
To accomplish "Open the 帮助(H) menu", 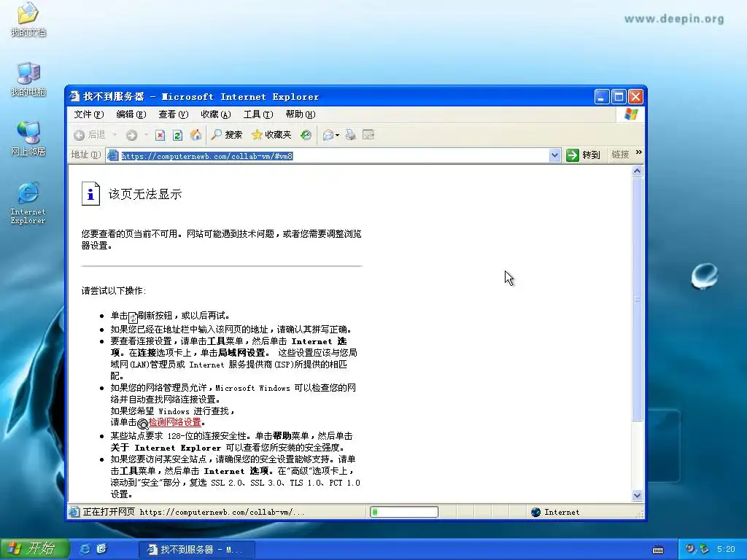I will [301, 114].
